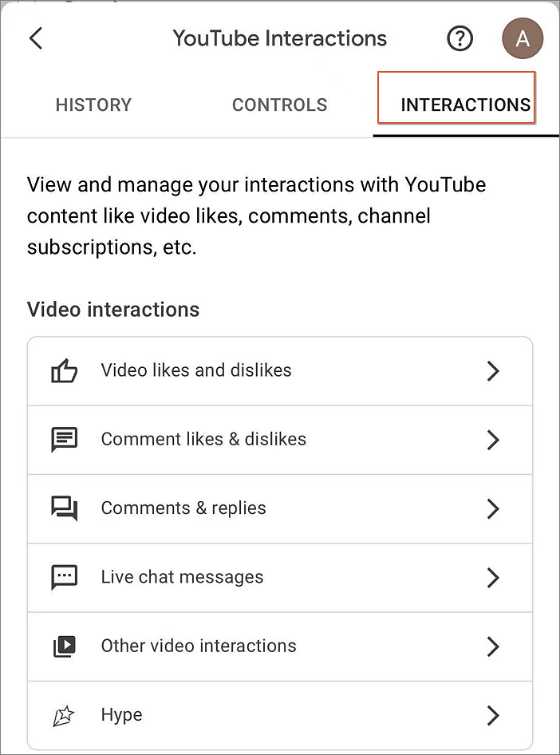Expand the Live chat messages chevron
The height and width of the screenshot is (755, 560).
(x=493, y=577)
